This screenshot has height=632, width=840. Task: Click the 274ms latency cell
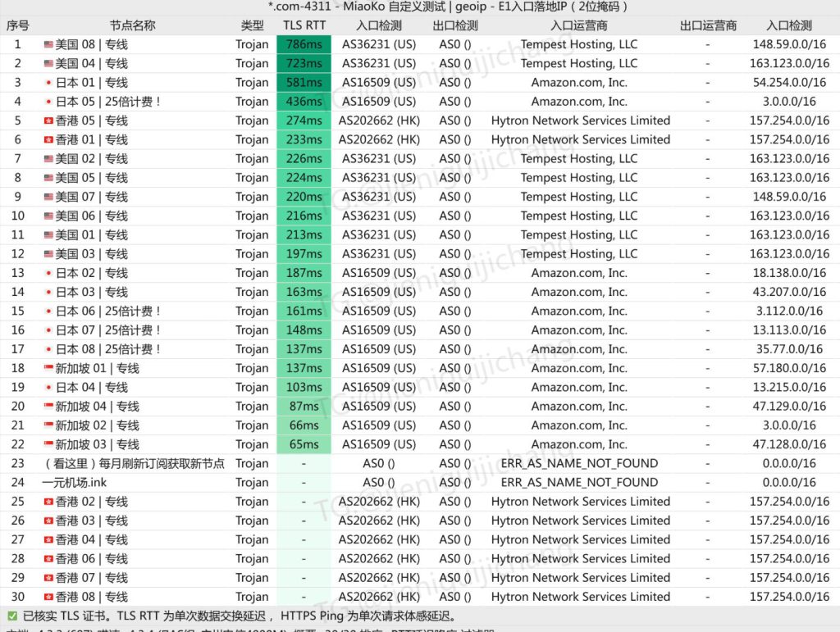click(304, 121)
